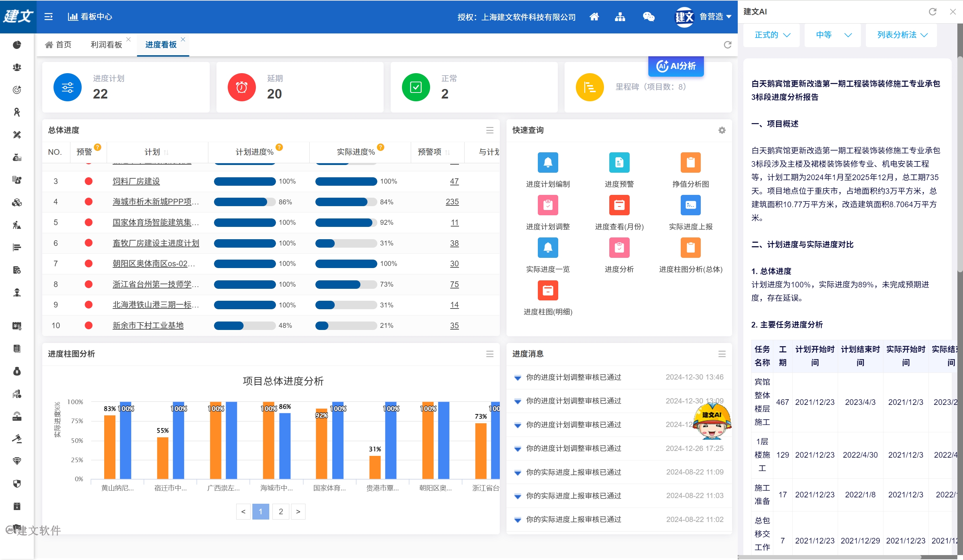
Task: Click the red 延期 alarm clock icon
Action: pos(241,87)
